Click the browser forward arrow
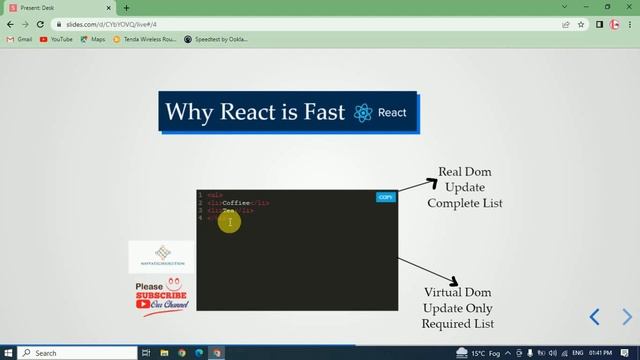Image resolution: width=640 pixels, height=360 pixels. pos(25,24)
